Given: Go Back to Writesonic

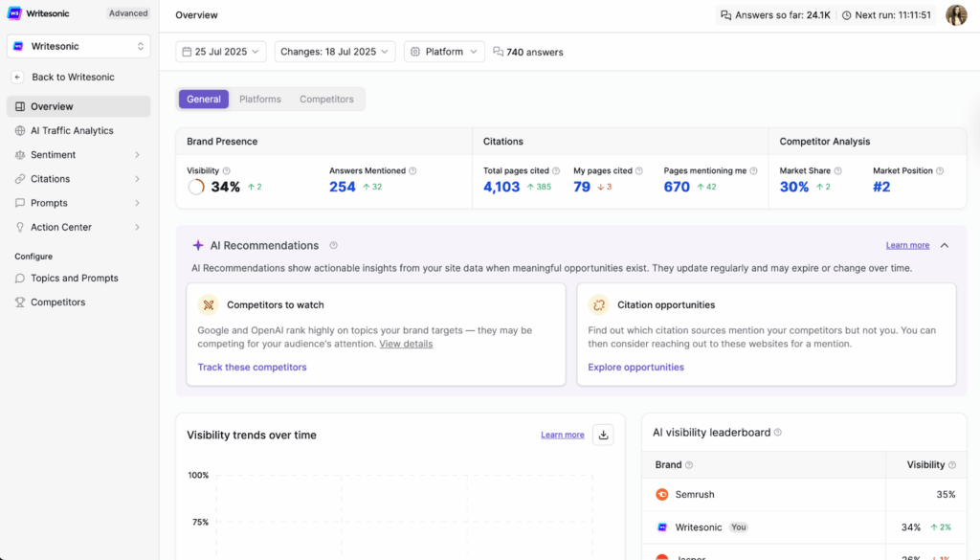Looking at the screenshot, I should [73, 77].
